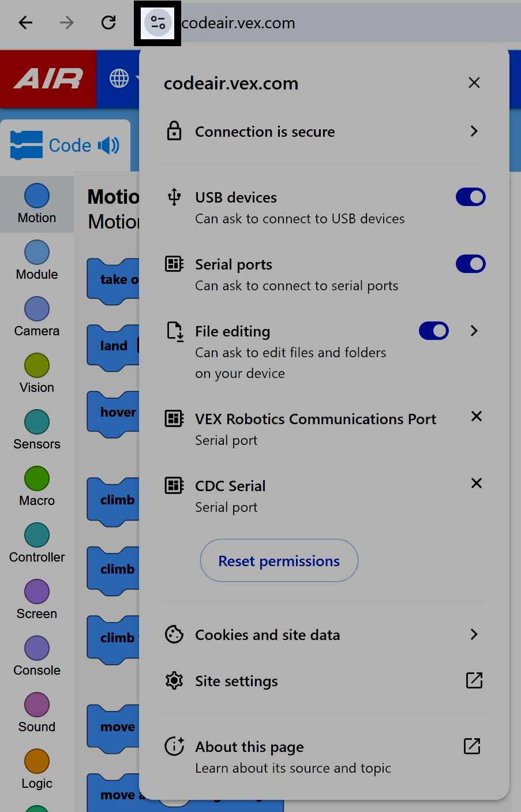Expand the File editing permission options

[474, 331]
